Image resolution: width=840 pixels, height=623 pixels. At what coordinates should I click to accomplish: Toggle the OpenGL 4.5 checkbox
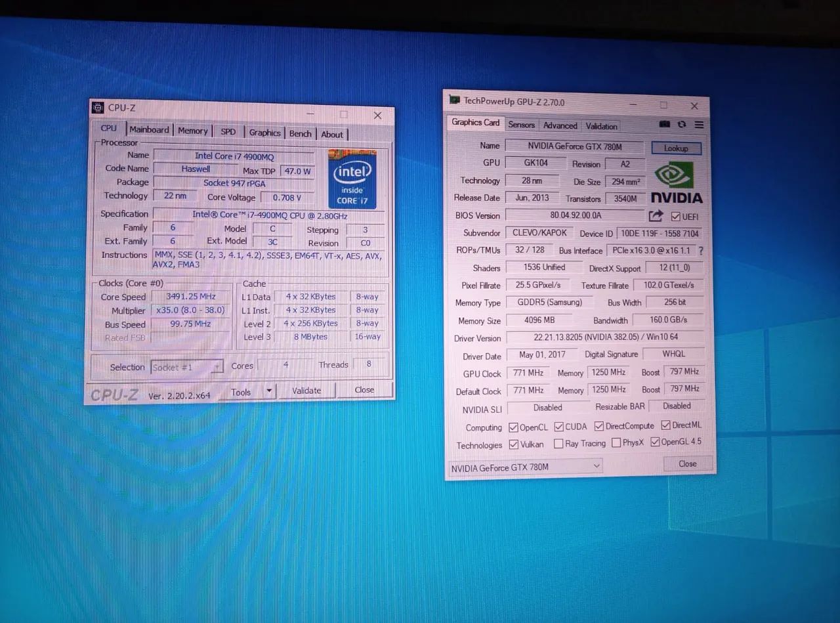655,442
